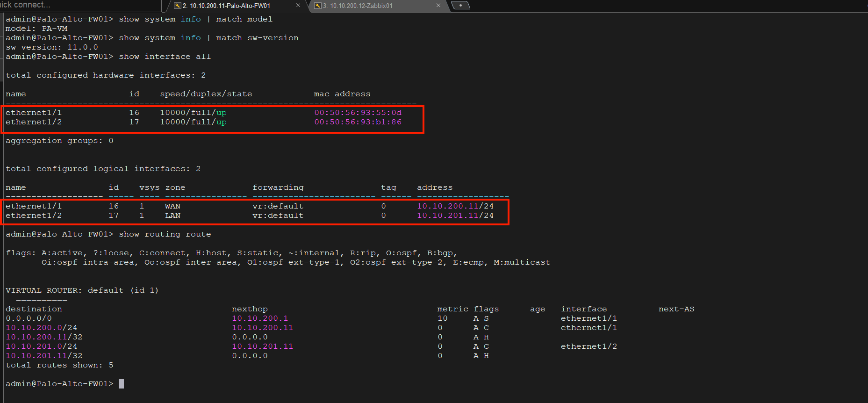This screenshot has width=868, height=403.
Task: Click the terminal cursor at the last prompt
Action: click(122, 384)
